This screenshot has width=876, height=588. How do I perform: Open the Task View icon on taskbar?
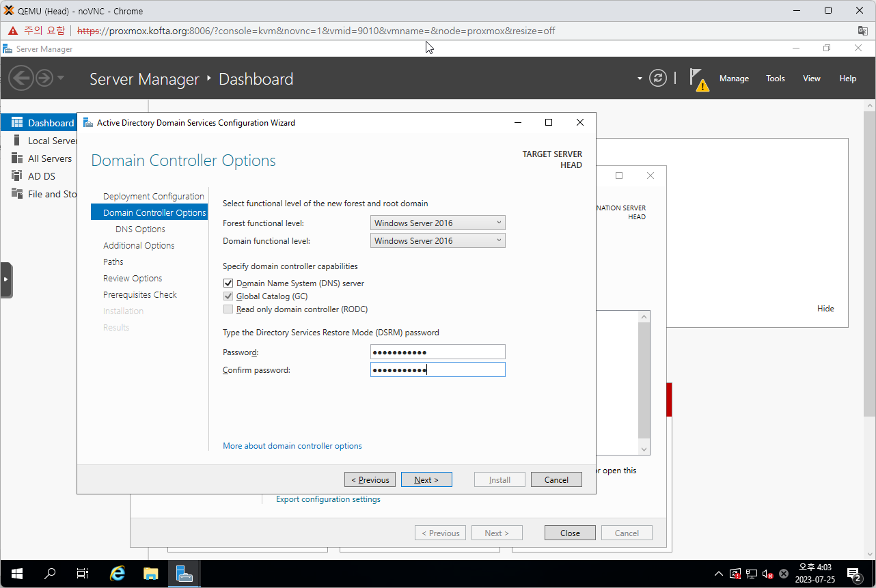[x=82, y=574]
